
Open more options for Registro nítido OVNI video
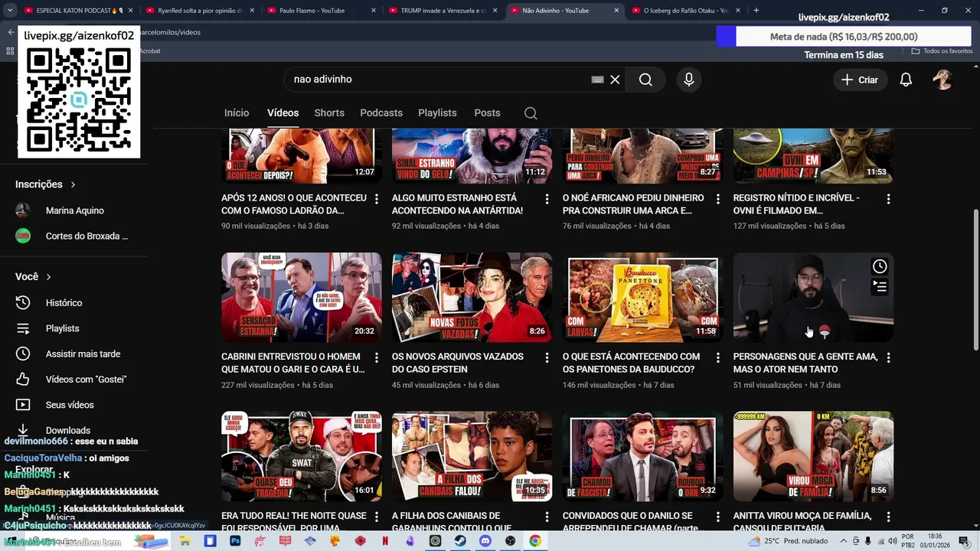[888, 199]
